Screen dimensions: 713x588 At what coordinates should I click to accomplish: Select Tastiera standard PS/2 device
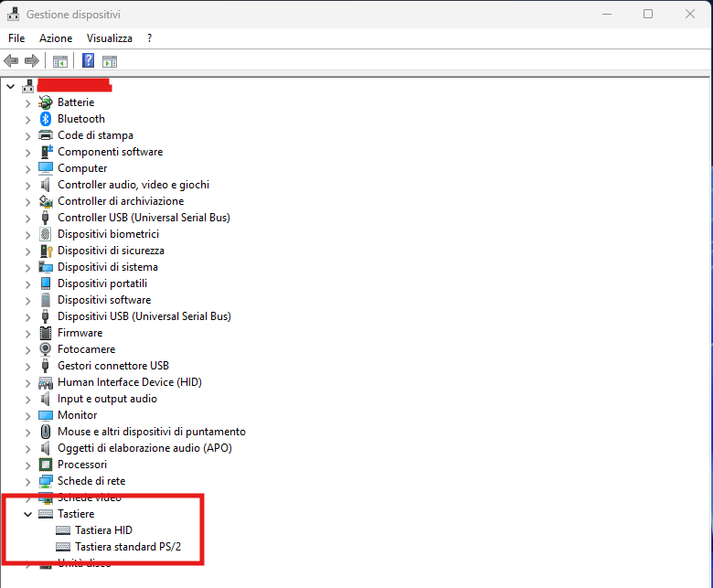(x=128, y=547)
